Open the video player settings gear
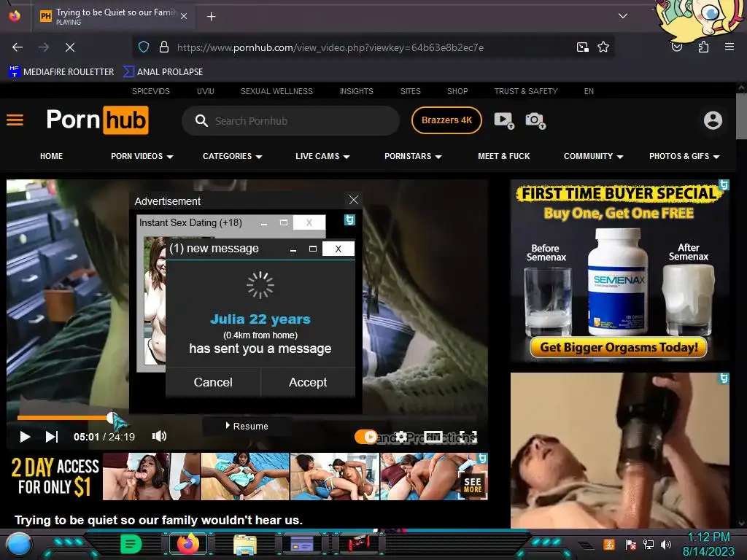 (401, 437)
